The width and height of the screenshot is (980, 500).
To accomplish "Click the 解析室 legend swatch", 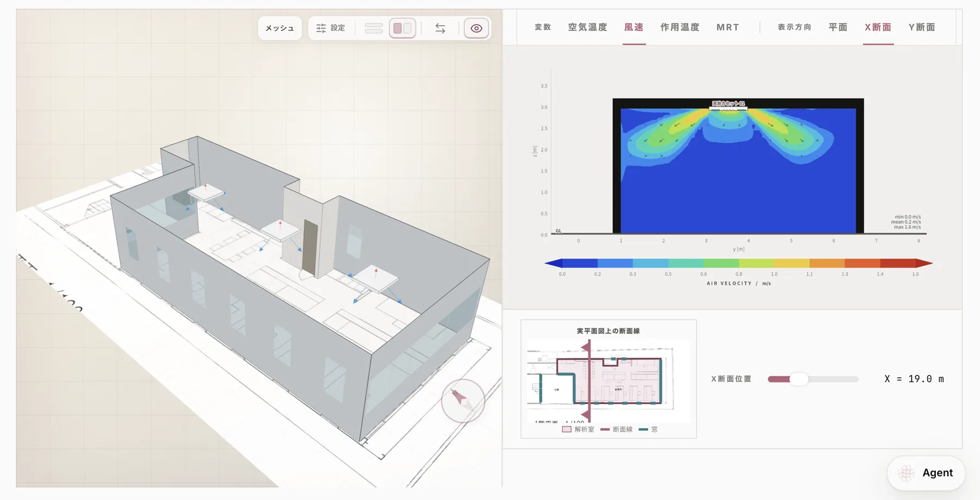I will 567,429.
